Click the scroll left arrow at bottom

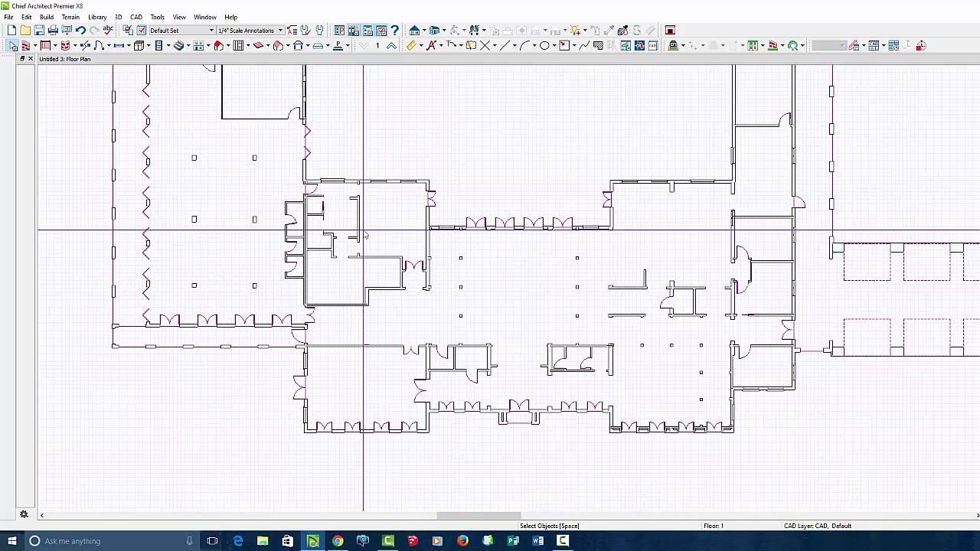tap(41, 515)
